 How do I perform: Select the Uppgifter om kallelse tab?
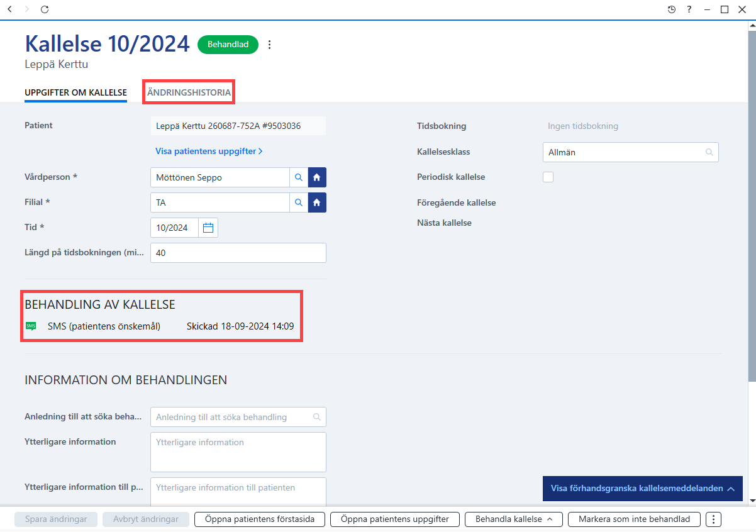(x=75, y=92)
